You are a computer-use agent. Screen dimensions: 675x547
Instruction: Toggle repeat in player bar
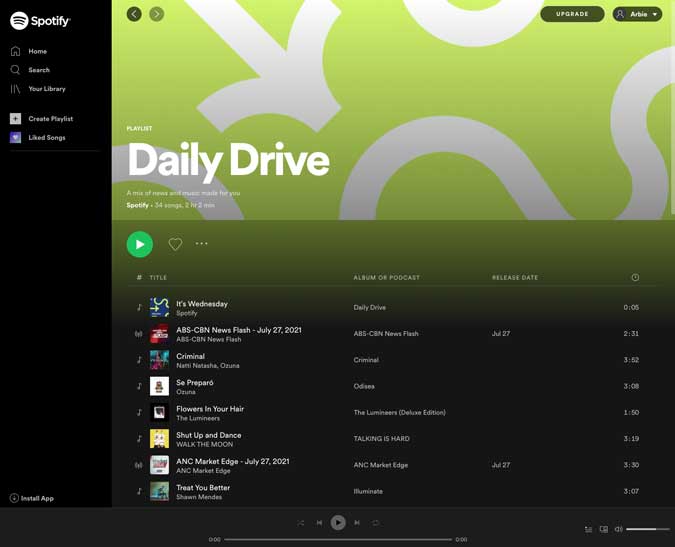376,523
